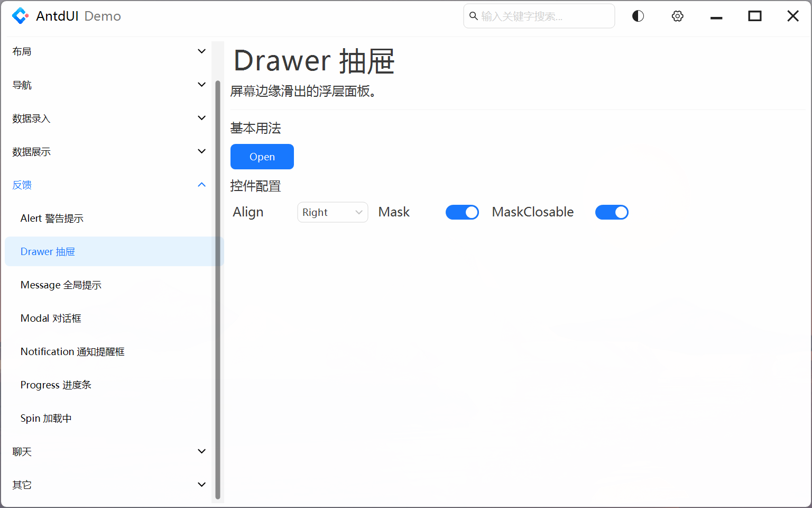The image size is (812, 508).
Task: Disable the Mask toggle
Action: pos(462,212)
